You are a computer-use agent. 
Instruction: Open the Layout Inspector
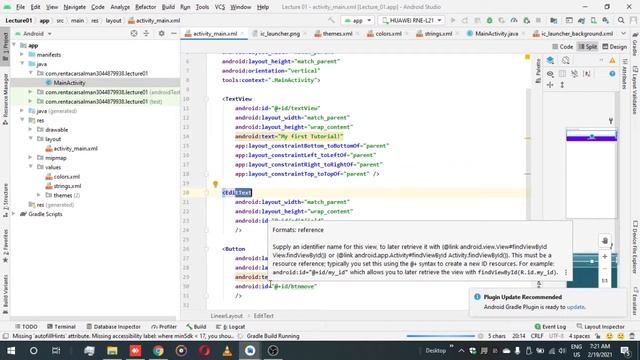(601, 327)
